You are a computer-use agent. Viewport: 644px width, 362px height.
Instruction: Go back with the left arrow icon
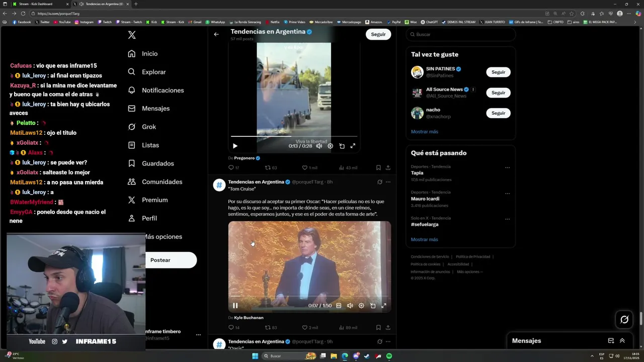point(216,34)
